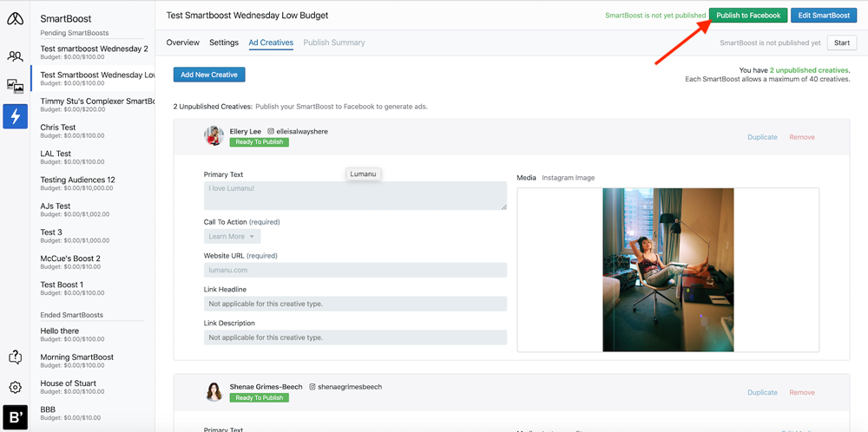This screenshot has height=432, width=868.
Task: Open Testing Audiences 12 SmartBoost
Action: [93, 183]
